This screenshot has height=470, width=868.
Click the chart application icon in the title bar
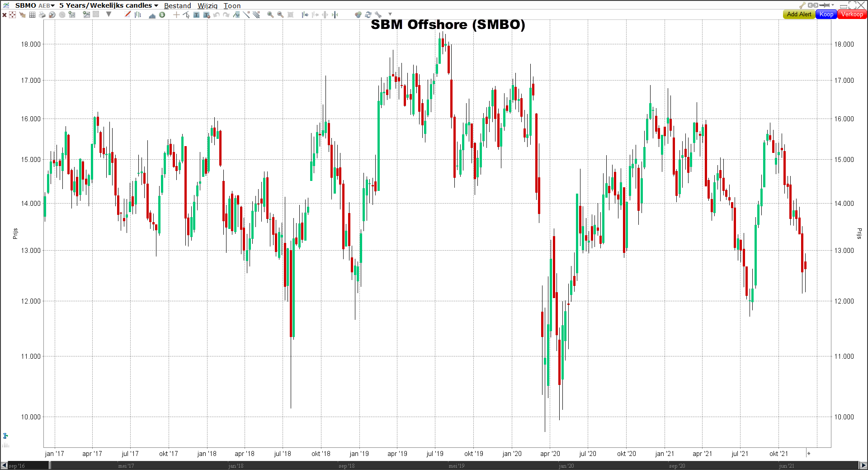tap(6, 5)
